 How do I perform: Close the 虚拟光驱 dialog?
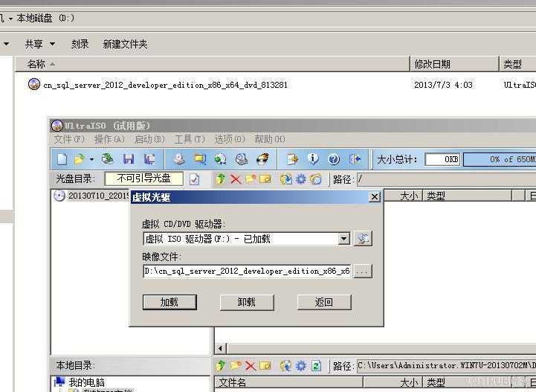[375, 197]
